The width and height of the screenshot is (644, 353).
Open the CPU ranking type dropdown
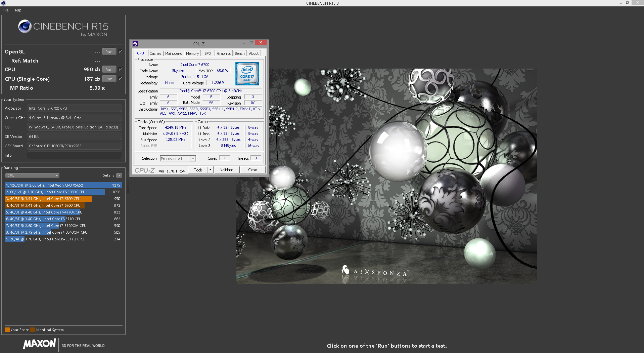click(x=32, y=175)
